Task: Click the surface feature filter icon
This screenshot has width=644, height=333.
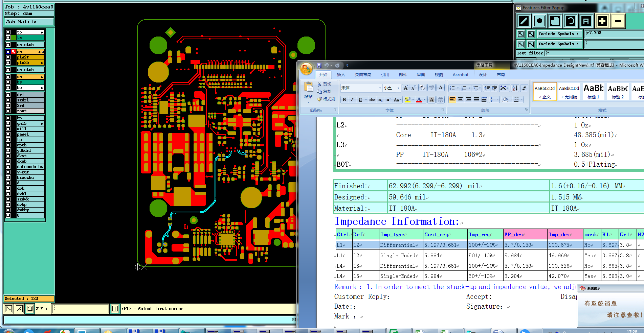Action: (555, 21)
